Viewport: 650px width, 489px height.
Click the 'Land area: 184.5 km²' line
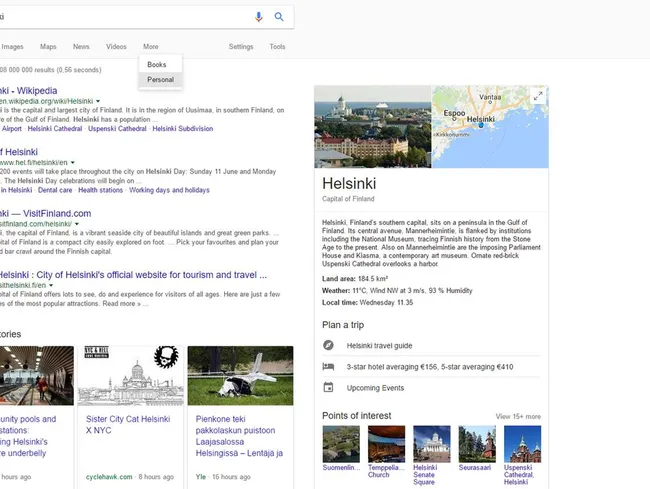tap(355, 278)
